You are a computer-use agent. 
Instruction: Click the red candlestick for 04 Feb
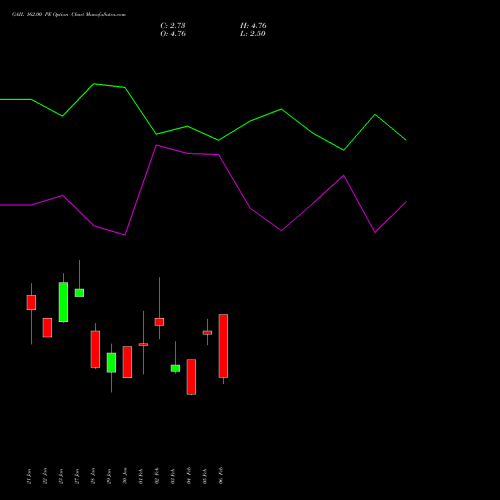[x=191, y=377]
